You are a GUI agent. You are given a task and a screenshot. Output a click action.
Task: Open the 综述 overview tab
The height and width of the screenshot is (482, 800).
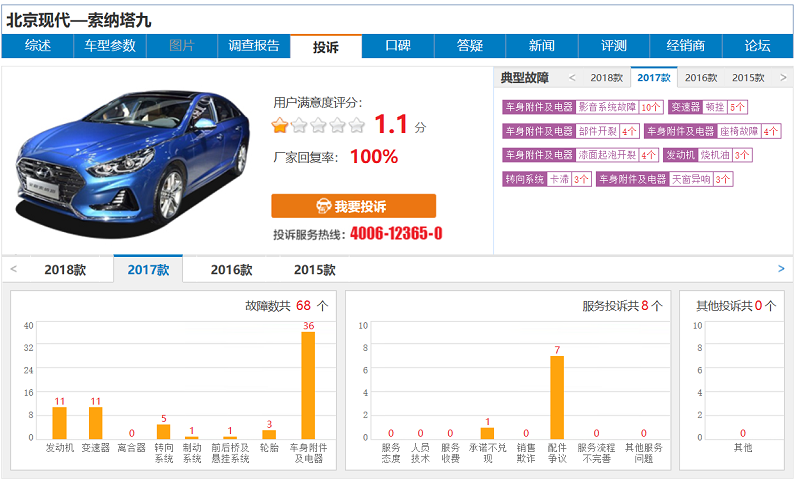pyautogui.click(x=38, y=46)
